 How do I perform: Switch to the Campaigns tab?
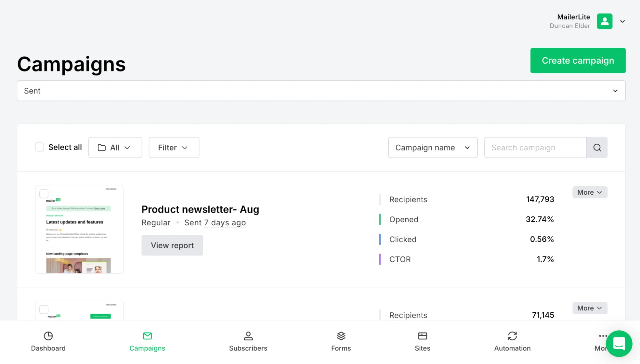click(147, 341)
